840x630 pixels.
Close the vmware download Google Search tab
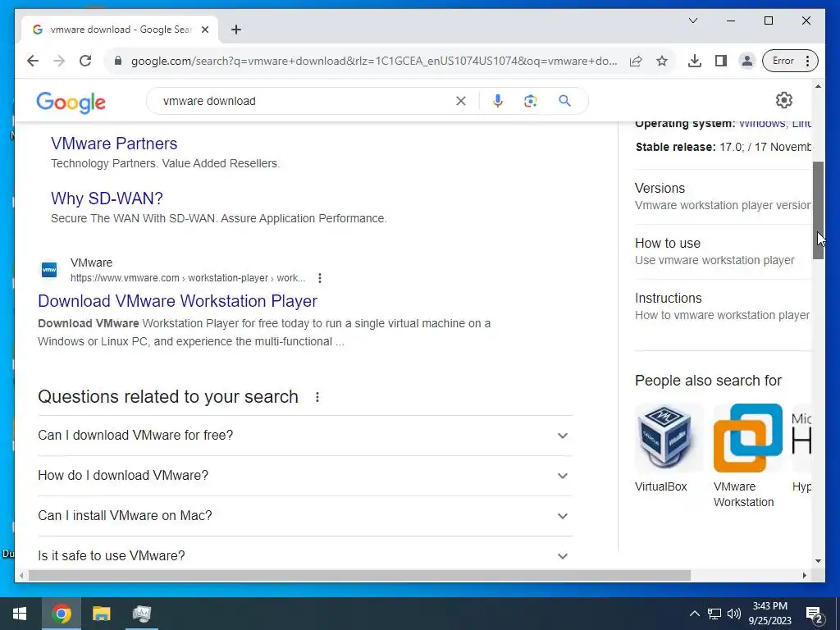pos(204,30)
